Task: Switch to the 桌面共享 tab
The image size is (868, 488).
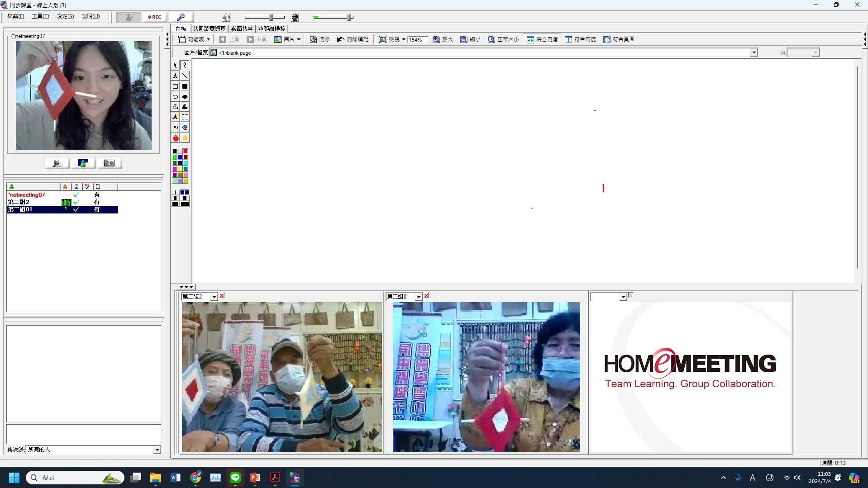Action: click(242, 28)
